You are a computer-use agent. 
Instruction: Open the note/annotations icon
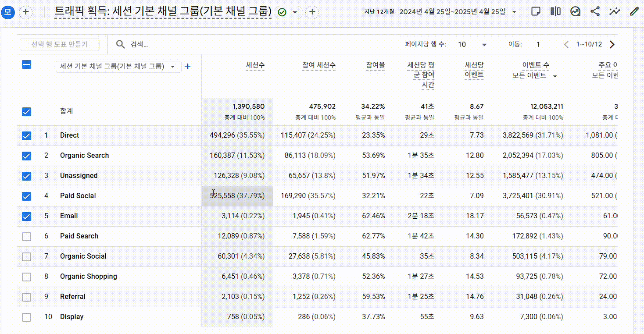click(x=536, y=12)
